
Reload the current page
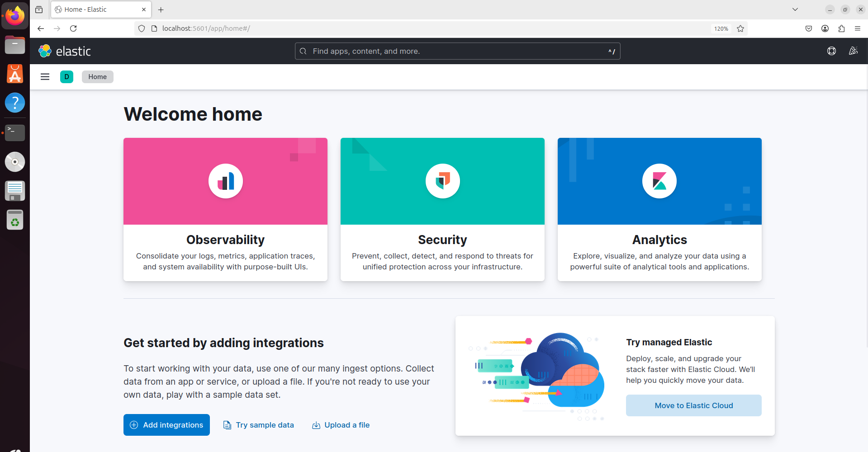tap(73, 28)
